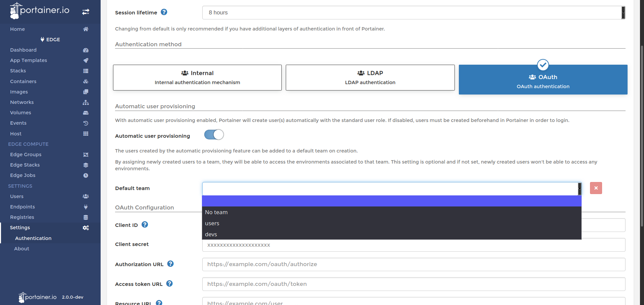The image size is (644, 305).
Task: Switch authentication method to LDAP
Action: (x=370, y=77)
